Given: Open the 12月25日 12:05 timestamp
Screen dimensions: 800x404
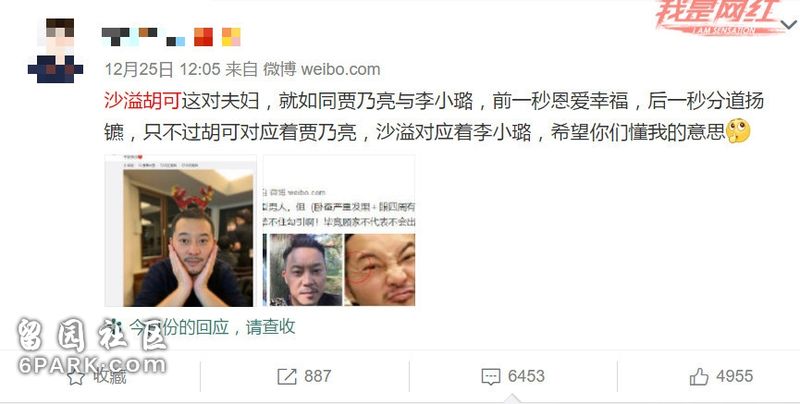Looking at the screenshot, I should click(162, 69).
